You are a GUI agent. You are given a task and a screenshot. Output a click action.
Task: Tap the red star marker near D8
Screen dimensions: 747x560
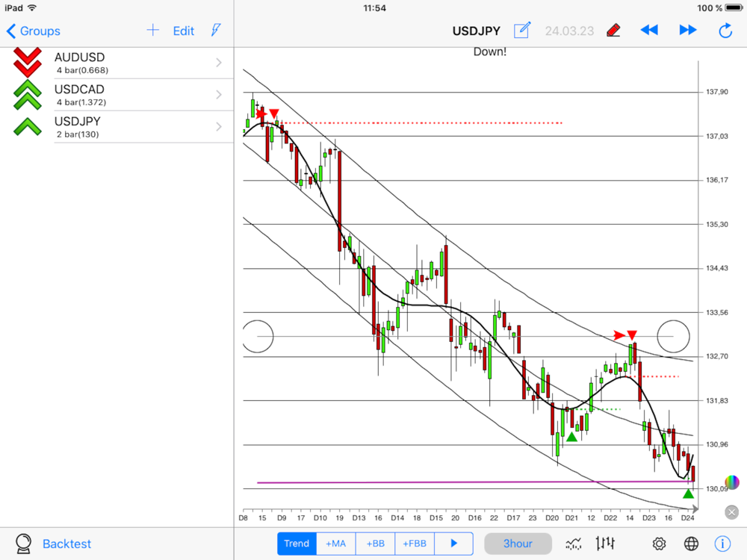[x=261, y=113]
